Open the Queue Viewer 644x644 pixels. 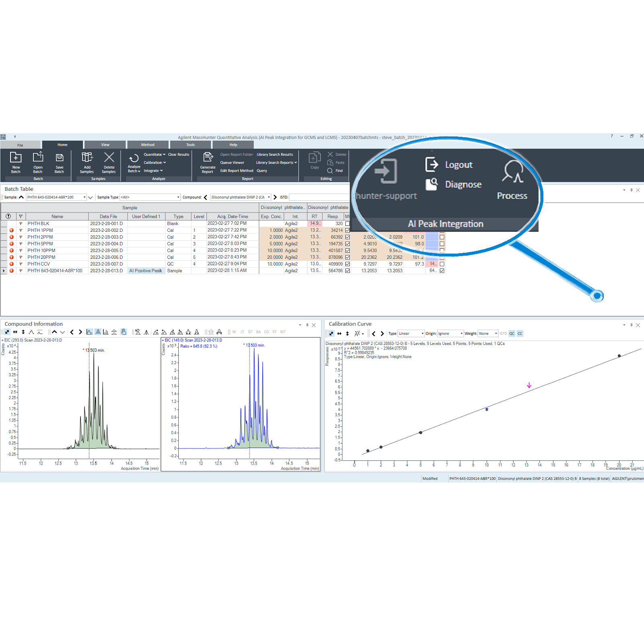(232, 163)
